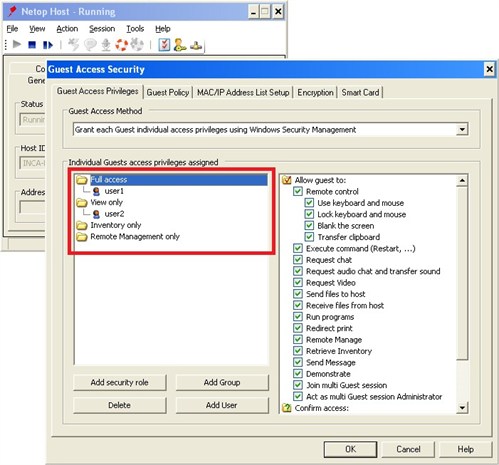Click the program options checklist icon
Viewport: 499px width, 465px height.
(x=164, y=45)
